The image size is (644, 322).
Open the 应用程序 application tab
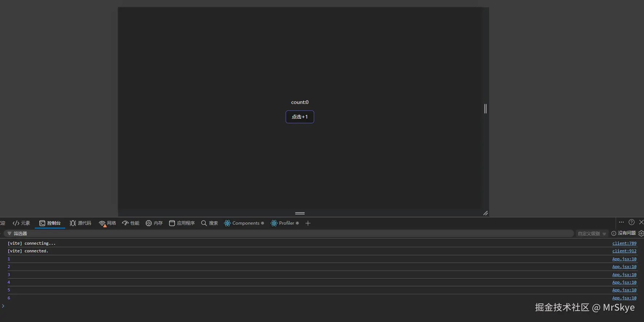coord(182,223)
